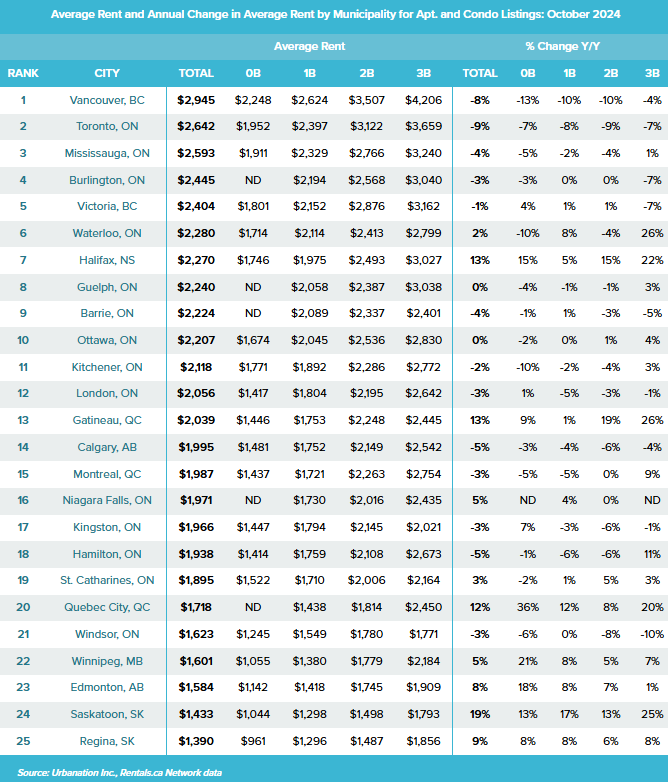Click Niagara Falls total rent $1,971
668x782 pixels.
(196, 500)
